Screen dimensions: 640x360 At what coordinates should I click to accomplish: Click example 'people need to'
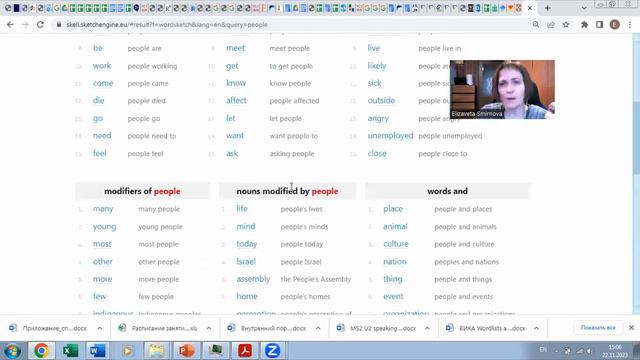tap(152, 136)
